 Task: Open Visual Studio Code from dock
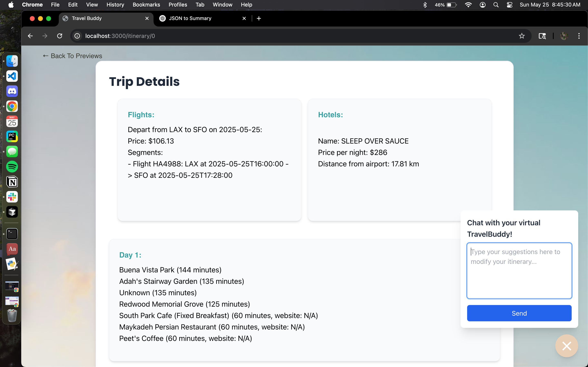[x=12, y=76]
